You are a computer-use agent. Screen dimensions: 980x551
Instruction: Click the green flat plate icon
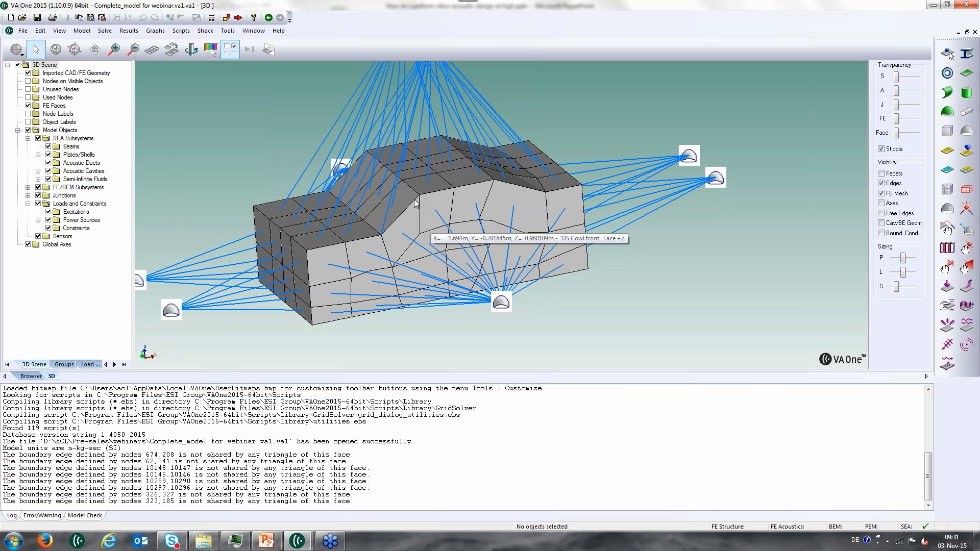point(966,73)
